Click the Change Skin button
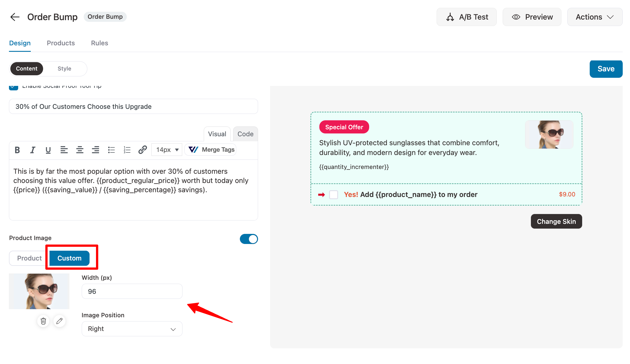 coord(556,221)
